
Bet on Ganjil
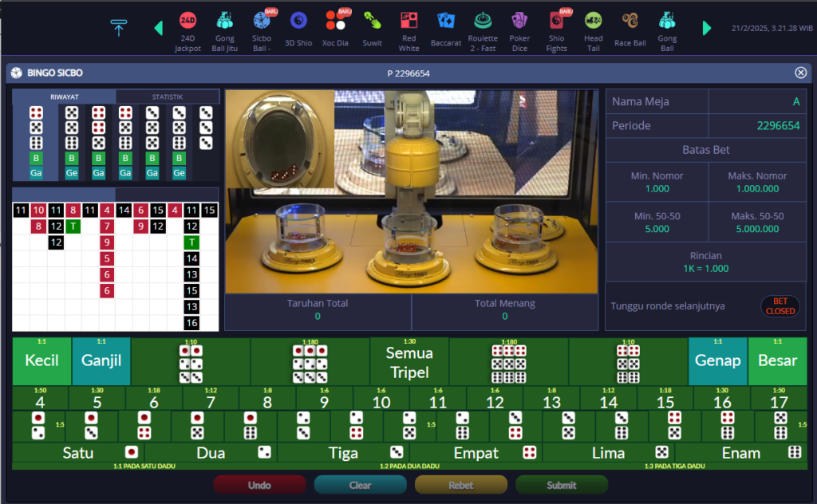(101, 360)
